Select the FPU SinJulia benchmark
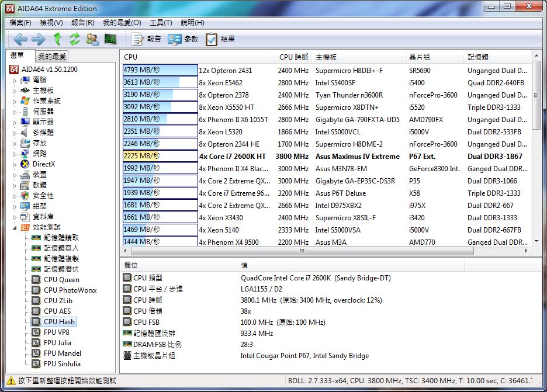Image resolution: width=547 pixels, height=392 pixels. click(62, 364)
